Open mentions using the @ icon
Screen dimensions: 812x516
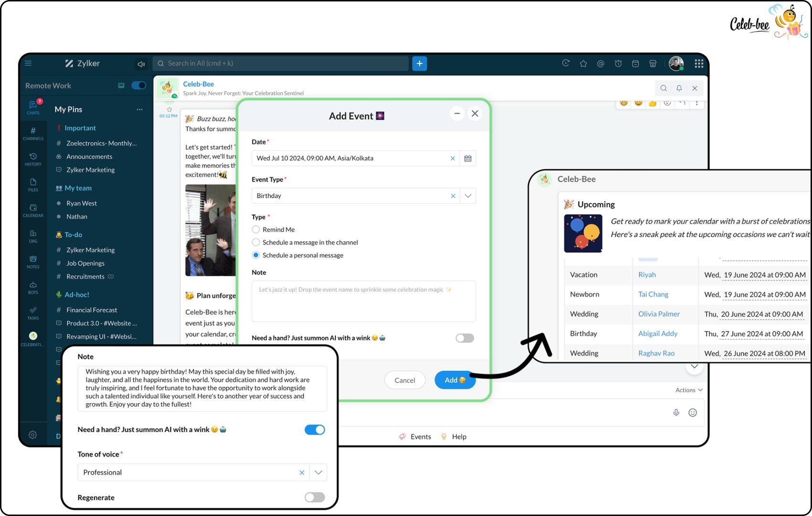click(x=601, y=63)
